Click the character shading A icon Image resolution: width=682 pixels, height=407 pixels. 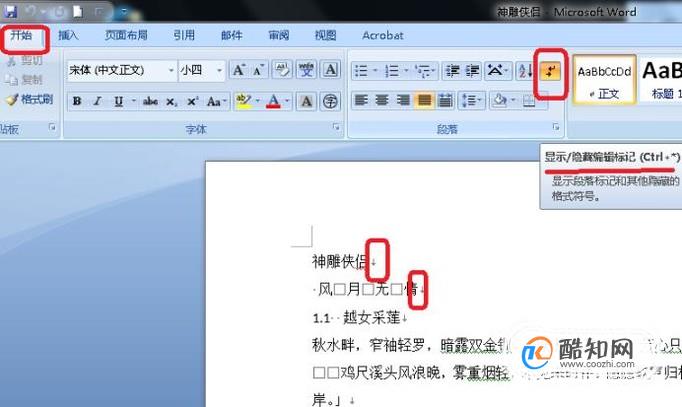306,101
